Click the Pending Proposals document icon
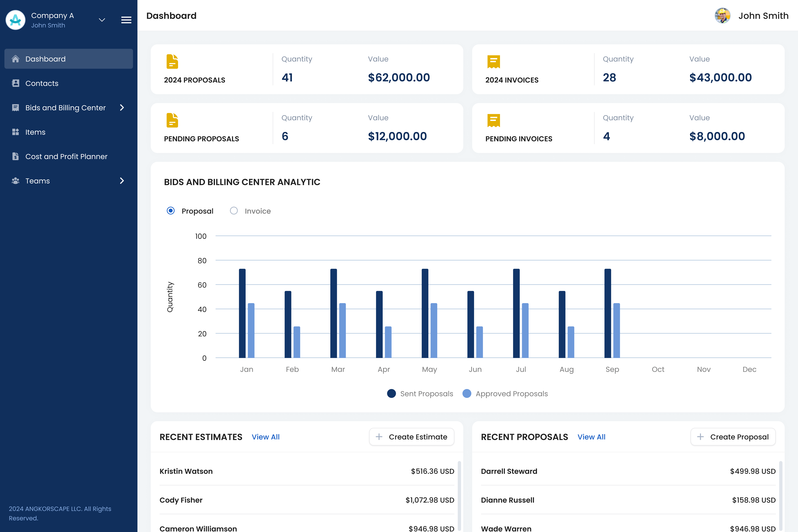The height and width of the screenshot is (532, 798). pos(172,120)
